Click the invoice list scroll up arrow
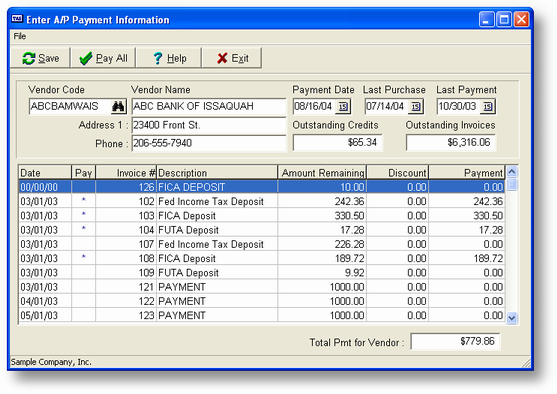Viewport: 557px width, 394px height. (x=512, y=172)
